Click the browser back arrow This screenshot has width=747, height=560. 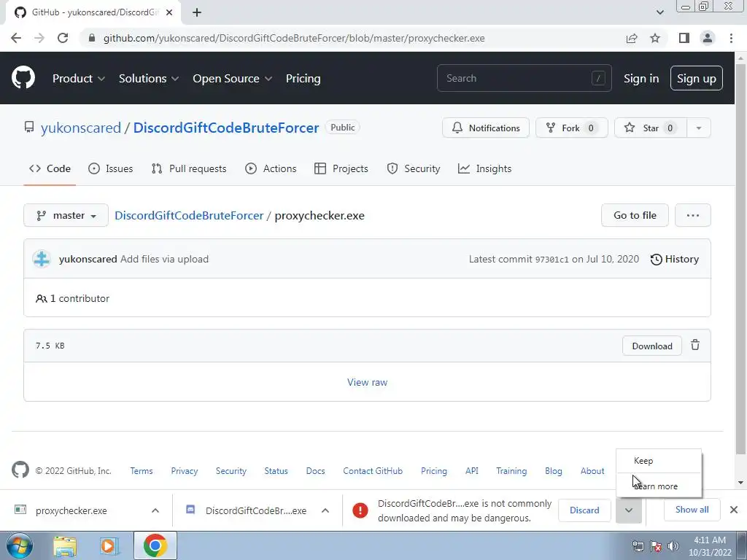tap(16, 38)
